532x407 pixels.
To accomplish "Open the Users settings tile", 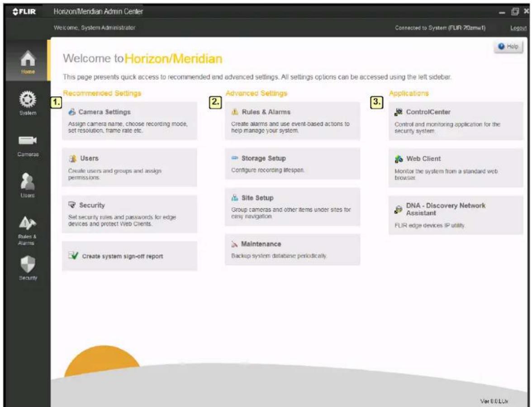I will 129,167.
